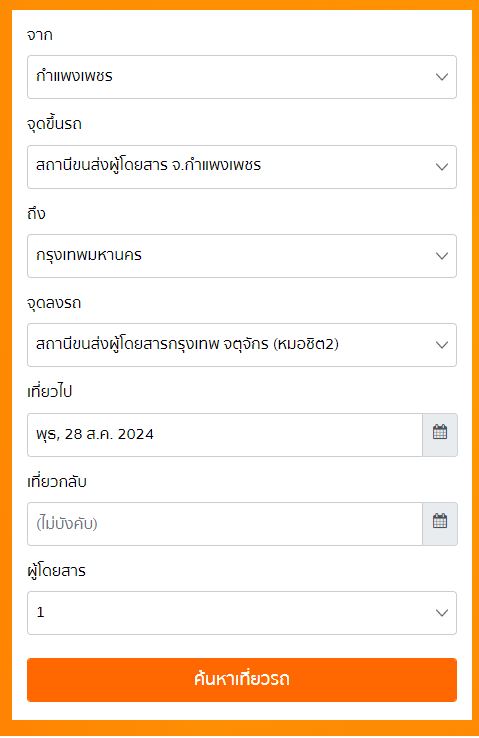The width and height of the screenshot is (479, 738).
Task: Open the calendar icon for เที่ยวไป date
Action: pos(439,434)
